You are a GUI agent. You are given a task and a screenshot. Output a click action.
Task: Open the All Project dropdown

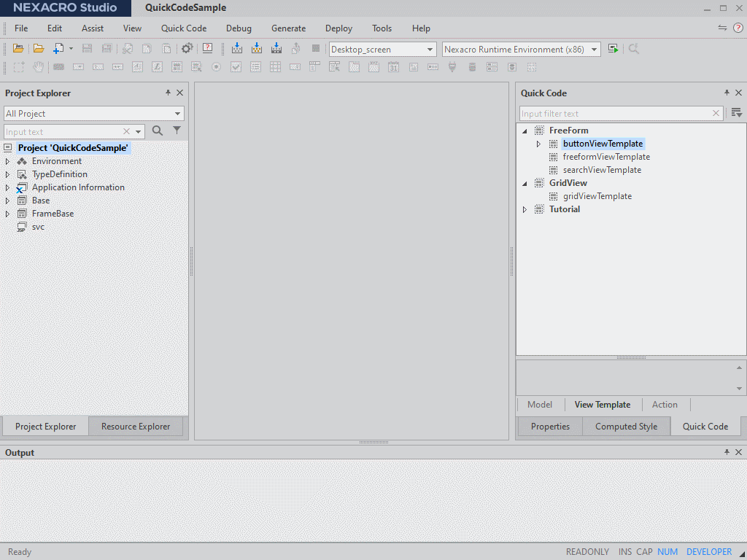[177, 114]
